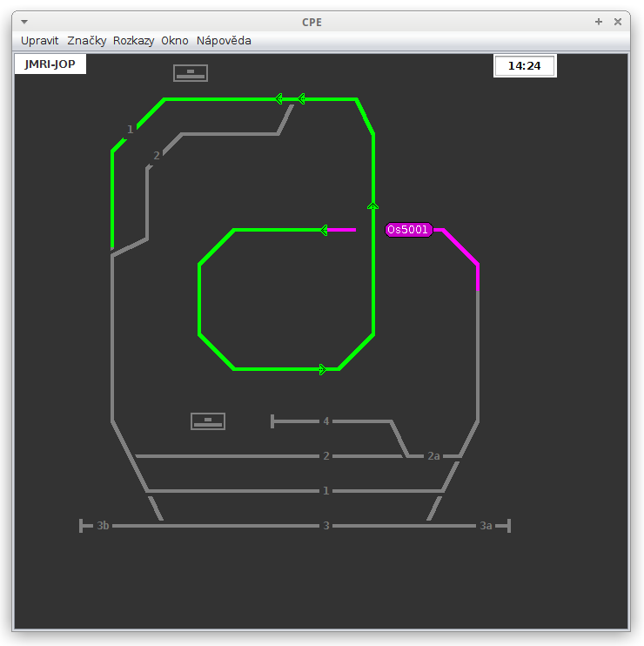Select station track label 2a

(433, 455)
